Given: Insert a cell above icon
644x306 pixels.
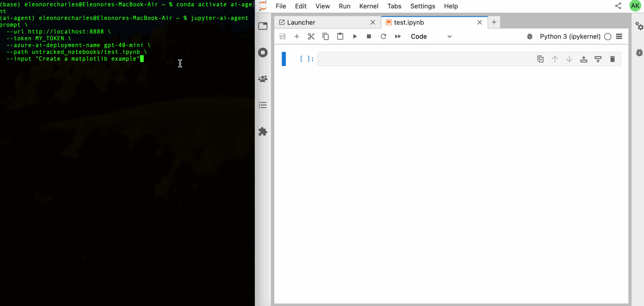Looking at the screenshot, I should (584, 59).
